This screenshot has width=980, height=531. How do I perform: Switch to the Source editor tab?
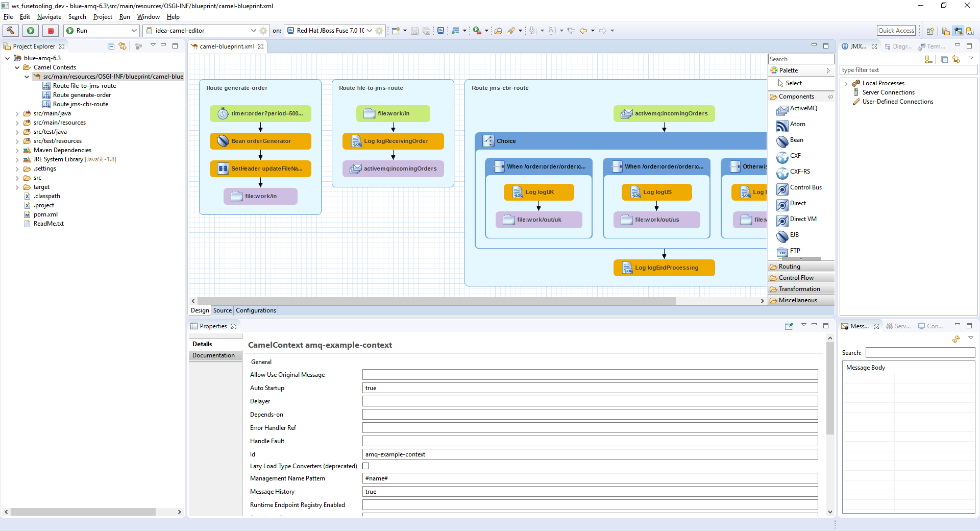pyautogui.click(x=222, y=310)
